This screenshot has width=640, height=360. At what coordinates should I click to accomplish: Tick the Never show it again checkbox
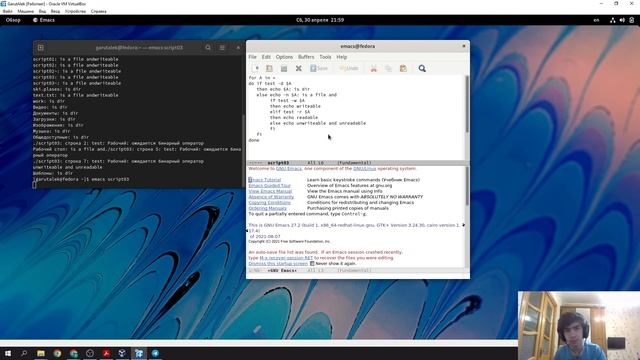click(x=312, y=263)
